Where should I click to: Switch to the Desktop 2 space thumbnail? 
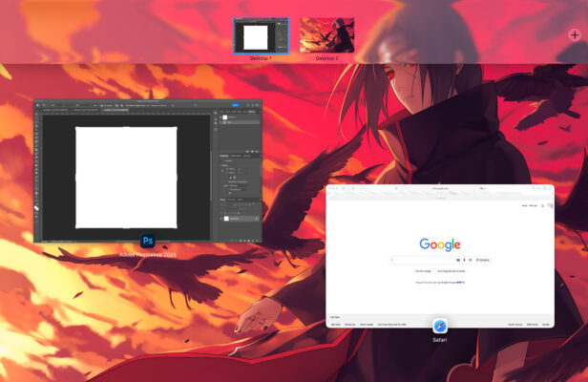pyautogui.click(x=326, y=35)
